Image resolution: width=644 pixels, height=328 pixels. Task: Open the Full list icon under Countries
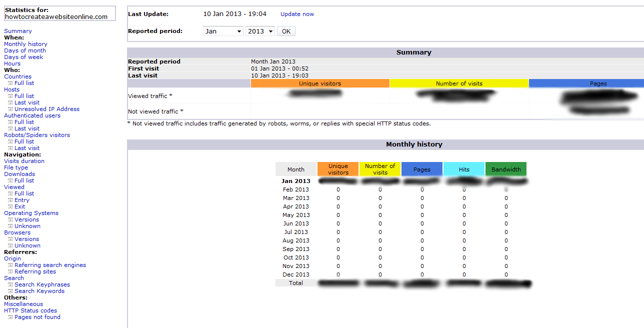[11, 83]
